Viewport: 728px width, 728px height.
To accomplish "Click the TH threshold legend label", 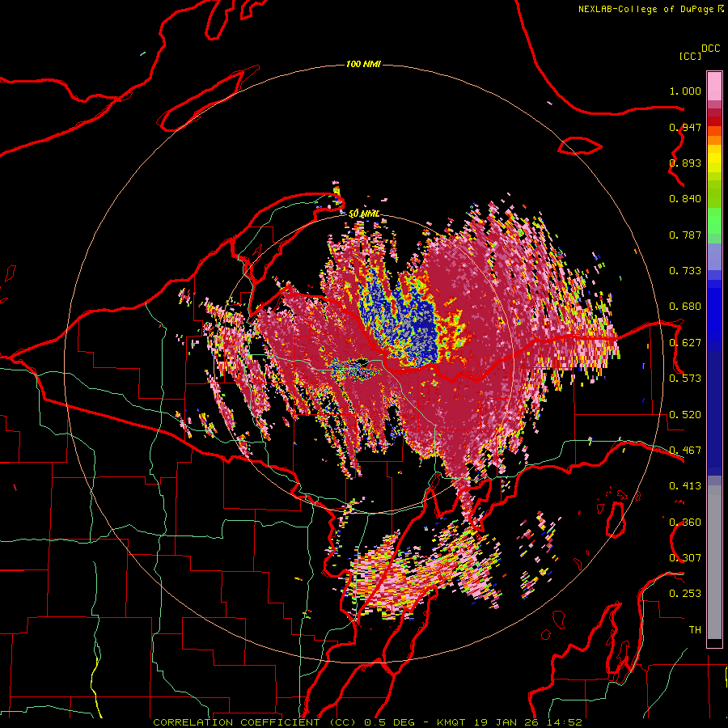I will click(x=695, y=630).
